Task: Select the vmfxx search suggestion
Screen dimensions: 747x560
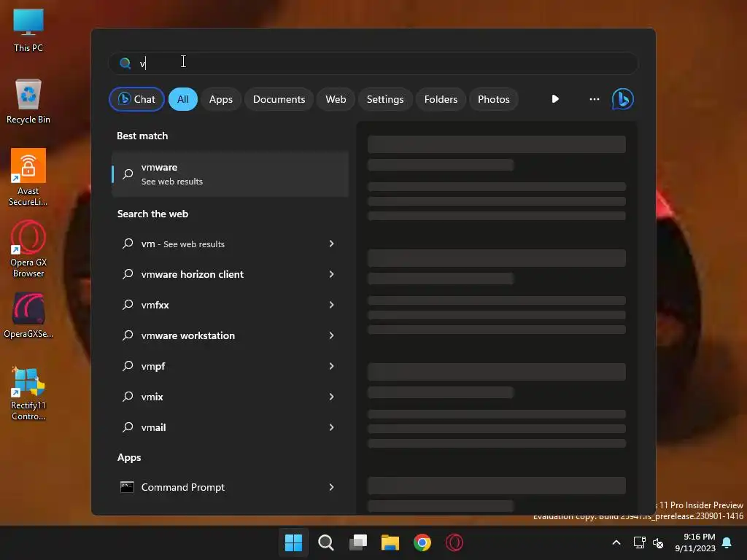Action: (x=230, y=305)
